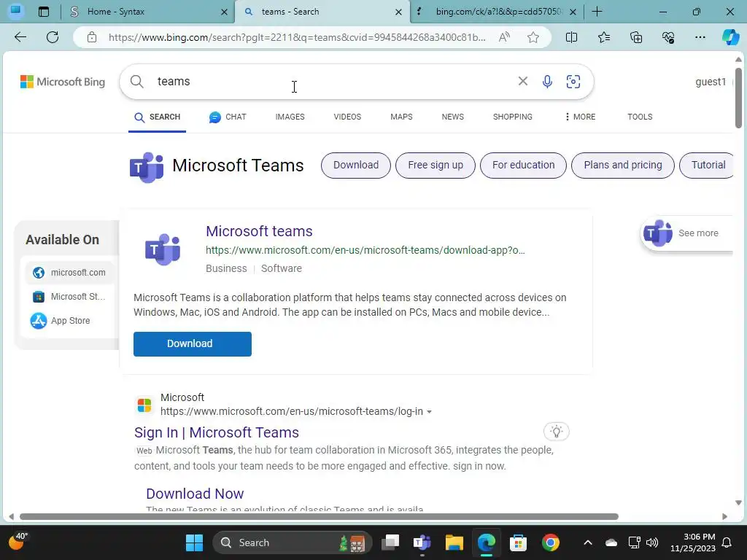View site information lock icon
This screenshot has height=560, width=747.
coord(92,37)
